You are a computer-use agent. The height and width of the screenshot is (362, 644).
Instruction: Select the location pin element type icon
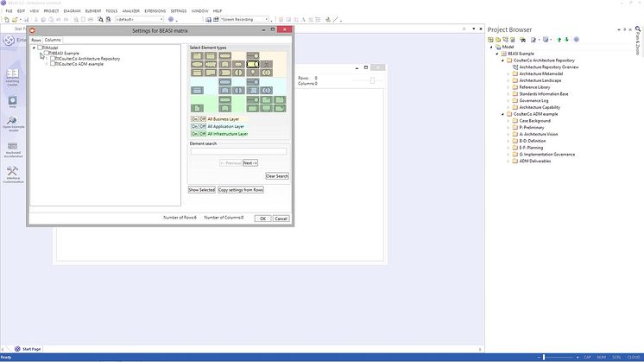pyautogui.click(x=253, y=73)
